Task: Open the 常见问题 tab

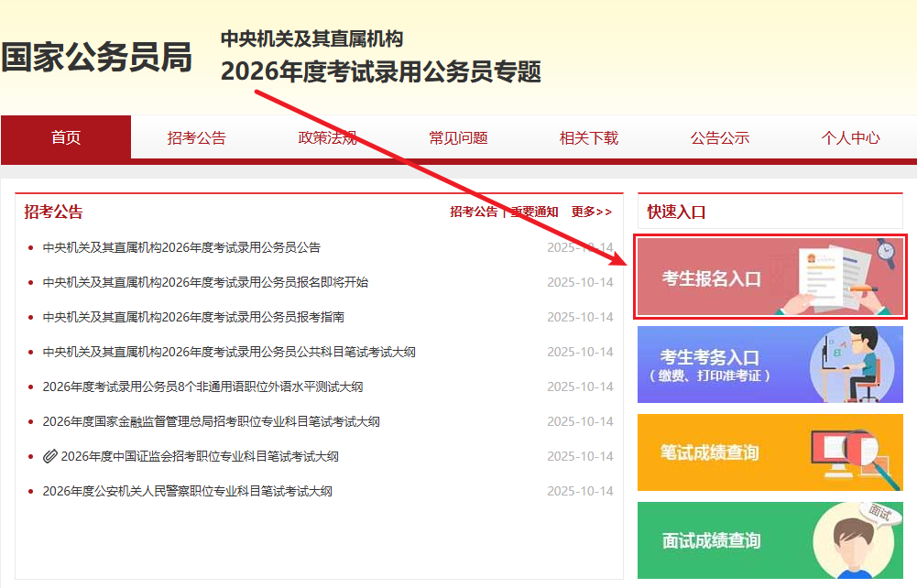Action: pyautogui.click(x=458, y=139)
